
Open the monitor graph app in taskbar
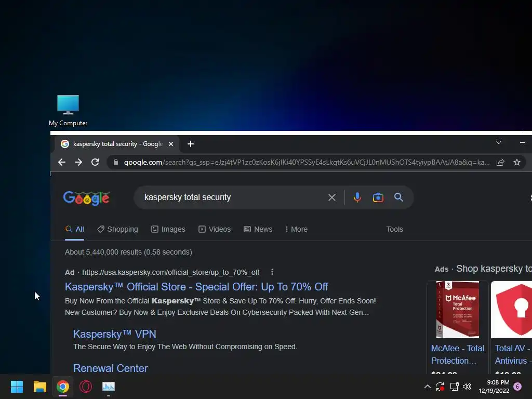coord(109,387)
